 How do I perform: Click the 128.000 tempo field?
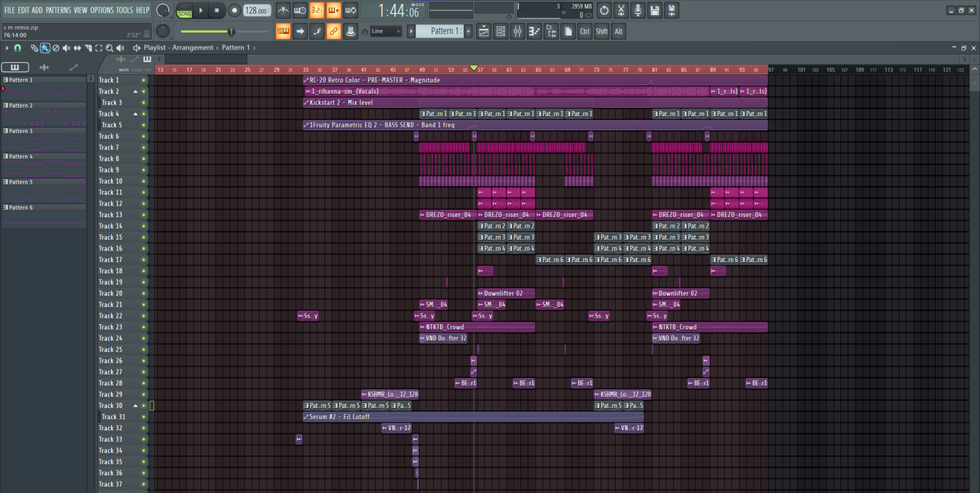[x=256, y=11]
